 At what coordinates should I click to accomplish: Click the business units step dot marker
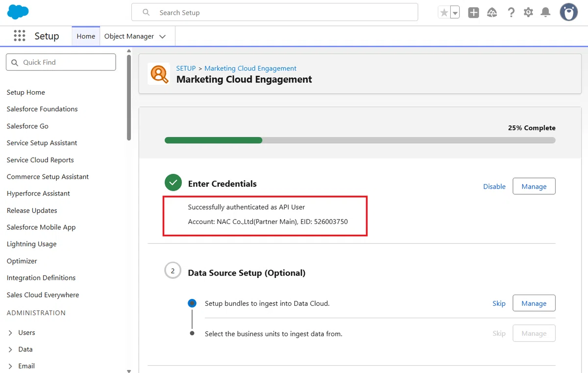192,333
